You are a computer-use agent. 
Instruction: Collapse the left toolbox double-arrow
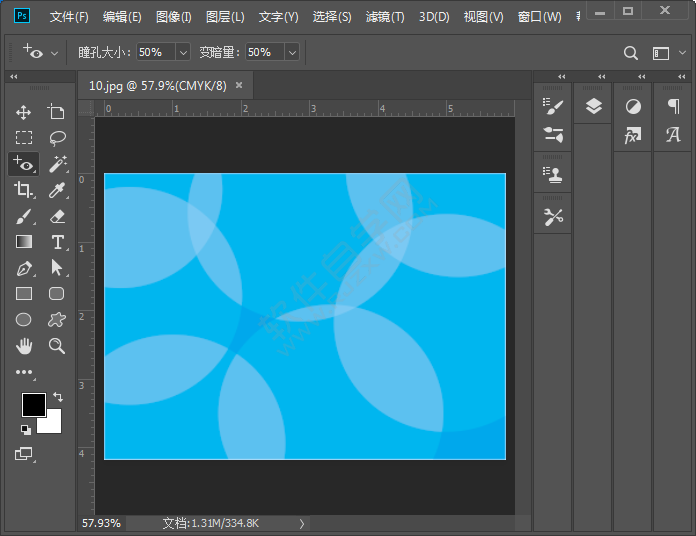(14, 76)
